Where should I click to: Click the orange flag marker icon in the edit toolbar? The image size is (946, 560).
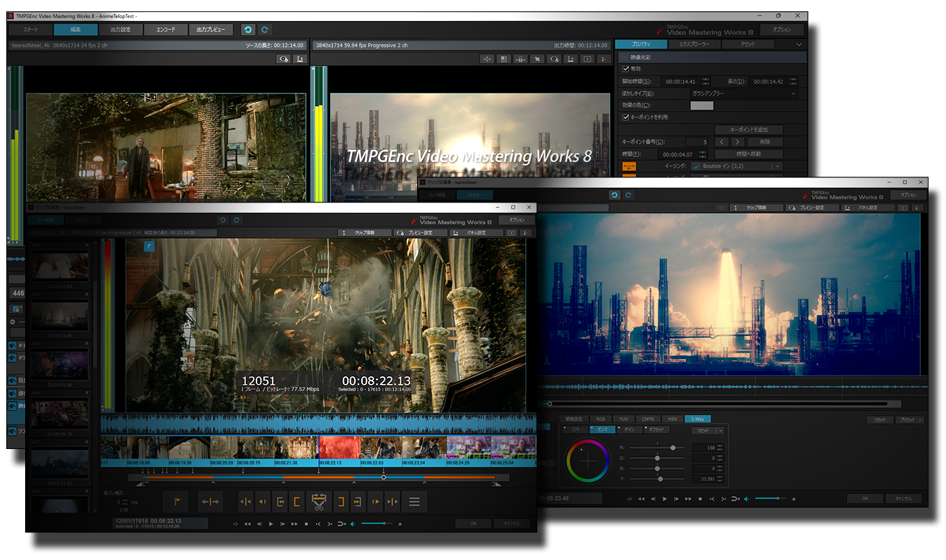point(177,500)
